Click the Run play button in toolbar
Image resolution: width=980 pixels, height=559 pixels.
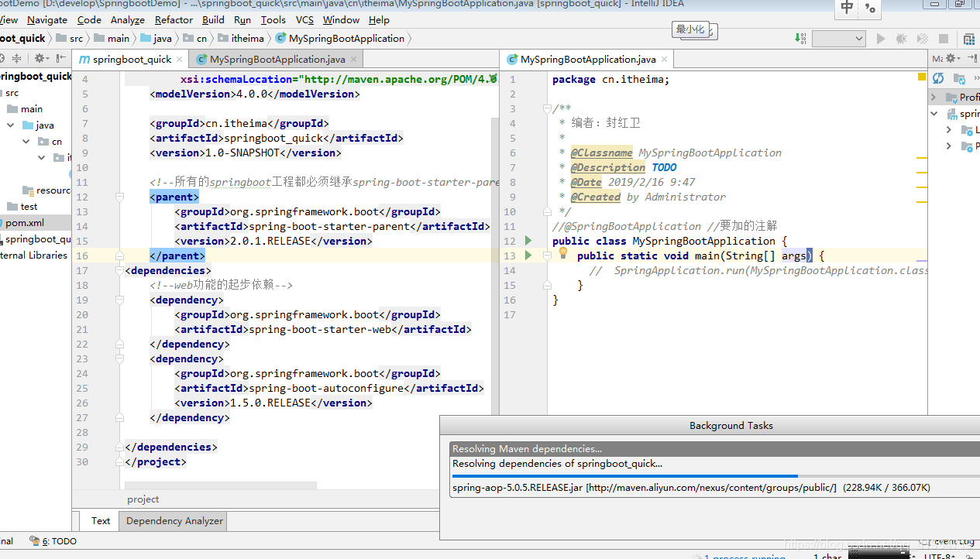tap(881, 39)
